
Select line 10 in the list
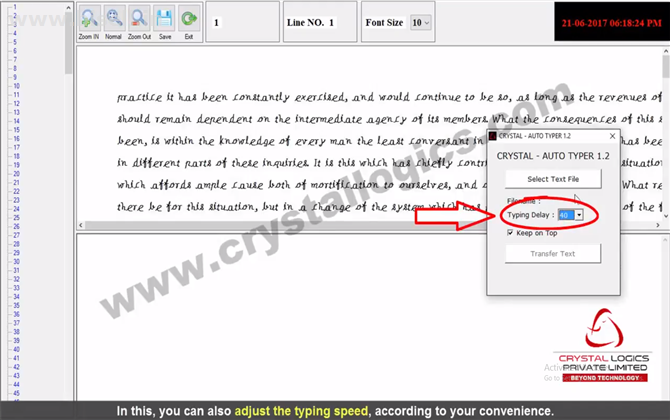[x=16, y=86]
